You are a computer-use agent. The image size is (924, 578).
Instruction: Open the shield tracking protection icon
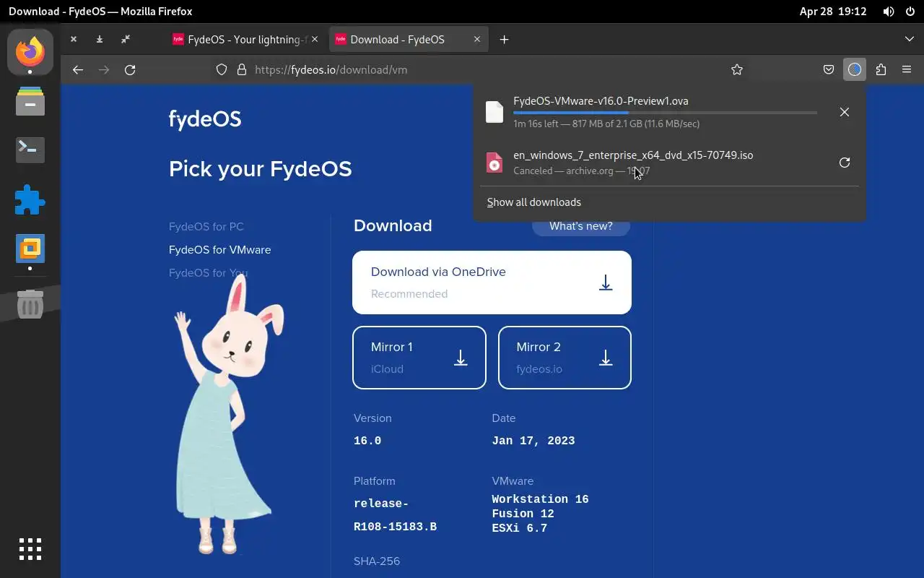(222, 70)
